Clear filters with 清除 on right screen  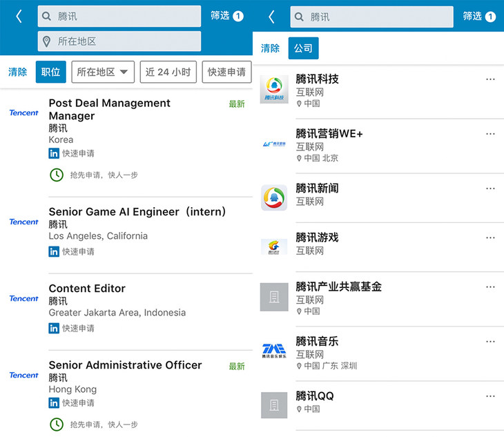pos(270,48)
